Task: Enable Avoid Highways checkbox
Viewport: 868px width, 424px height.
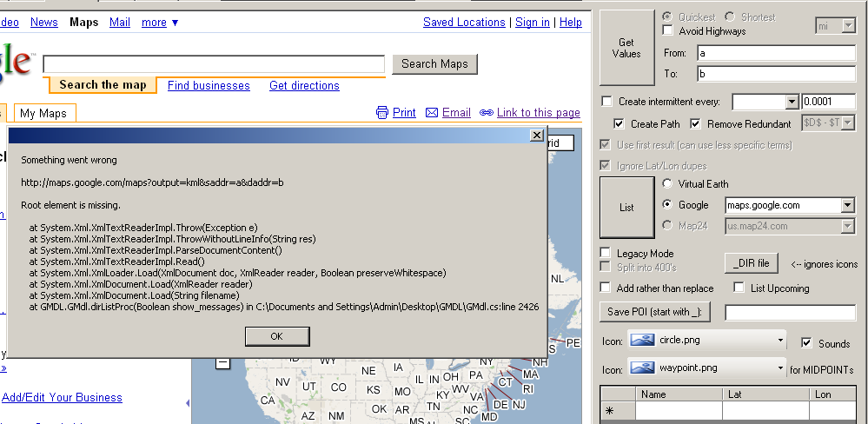Action: [x=668, y=30]
